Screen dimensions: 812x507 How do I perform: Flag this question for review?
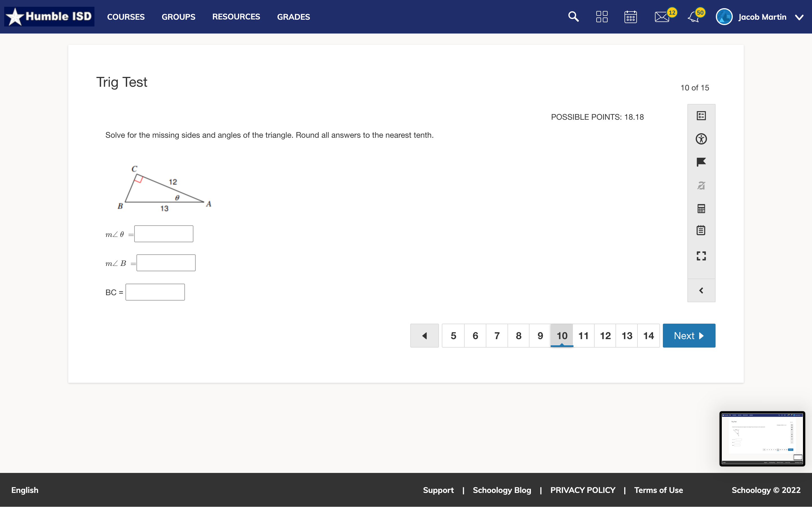(701, 162)
